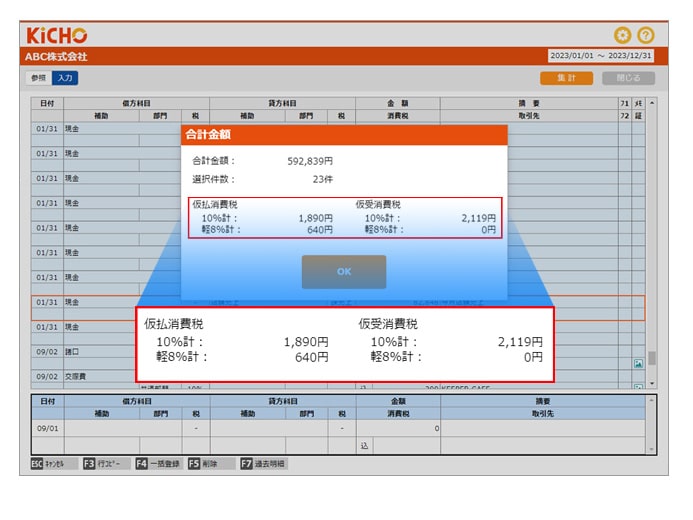693x520 pixels.
Task: Open the fiscal period date range selector
Action: point(603,56)
